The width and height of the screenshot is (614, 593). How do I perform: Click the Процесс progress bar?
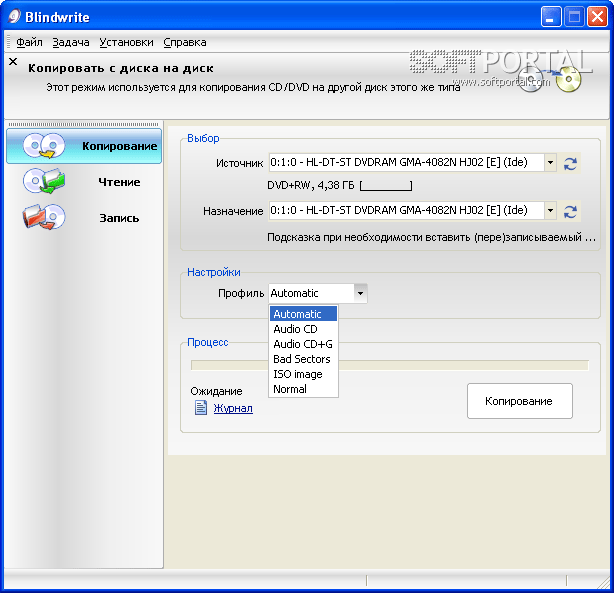coord(389,365)
